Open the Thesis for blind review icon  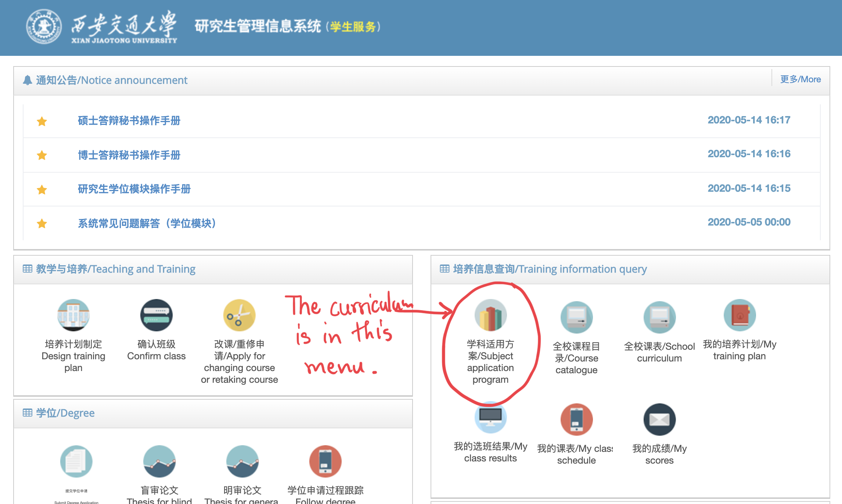pyautogui.click(x=159, y=461)
